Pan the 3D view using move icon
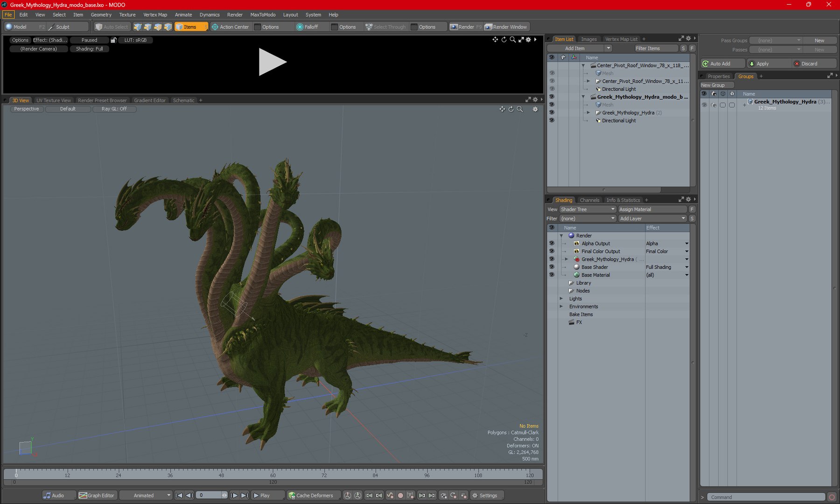This screenshot has width=840, height=504. click(x=502, y=109)
